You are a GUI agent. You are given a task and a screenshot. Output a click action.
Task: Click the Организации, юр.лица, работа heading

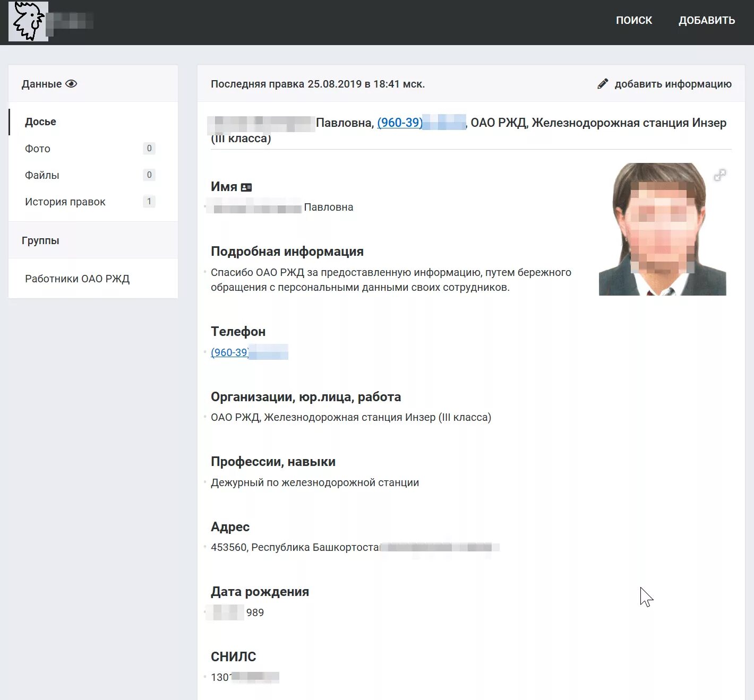306,397
